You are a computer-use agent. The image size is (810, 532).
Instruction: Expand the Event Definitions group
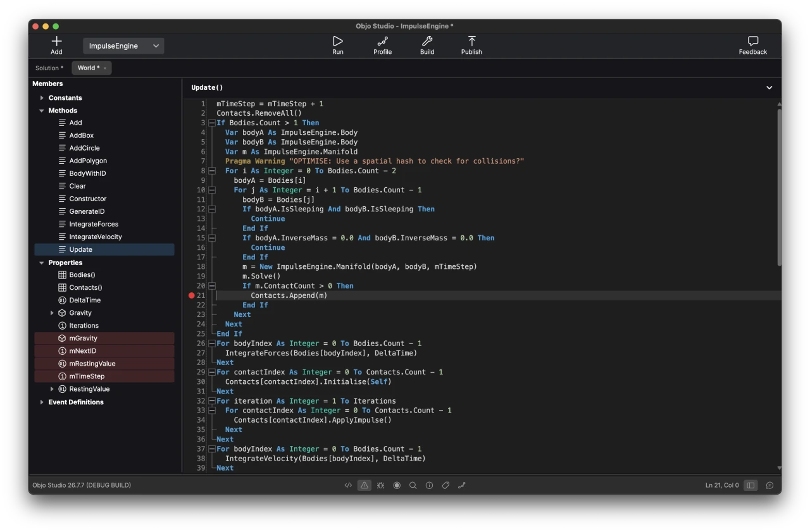(x=42, y=402)
